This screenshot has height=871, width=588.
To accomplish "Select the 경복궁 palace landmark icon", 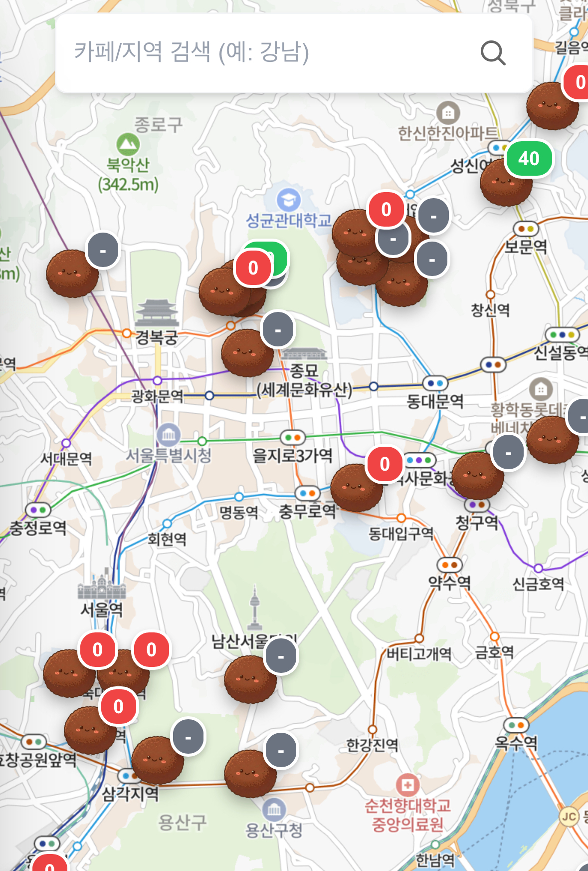I will (157, 313).
